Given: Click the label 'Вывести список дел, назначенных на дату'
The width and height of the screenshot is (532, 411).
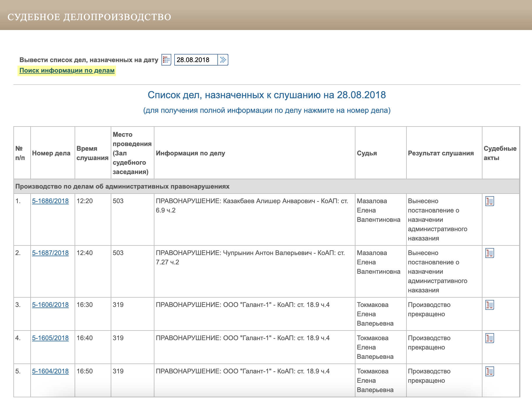Looking at the screenshot, I should click(x=89, y=60).
